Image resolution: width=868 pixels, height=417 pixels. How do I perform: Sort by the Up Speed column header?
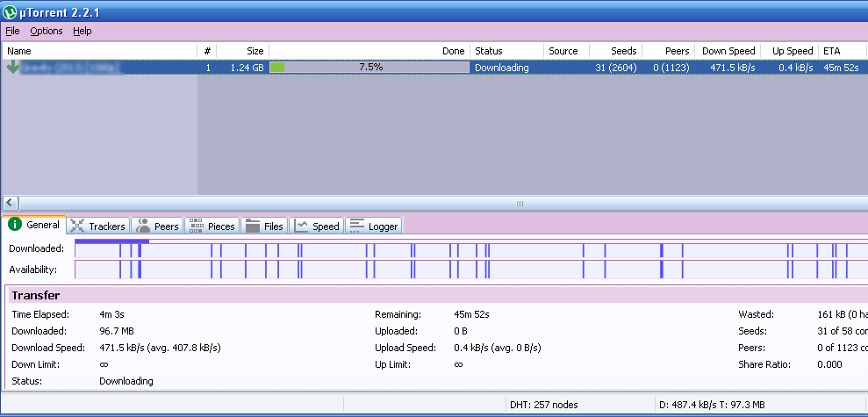[x=790, y=51]
